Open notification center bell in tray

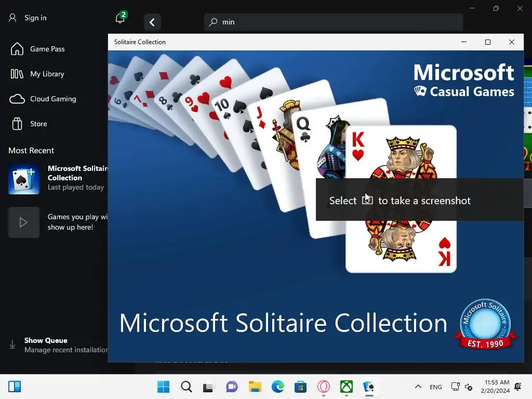tap(518, 387)
